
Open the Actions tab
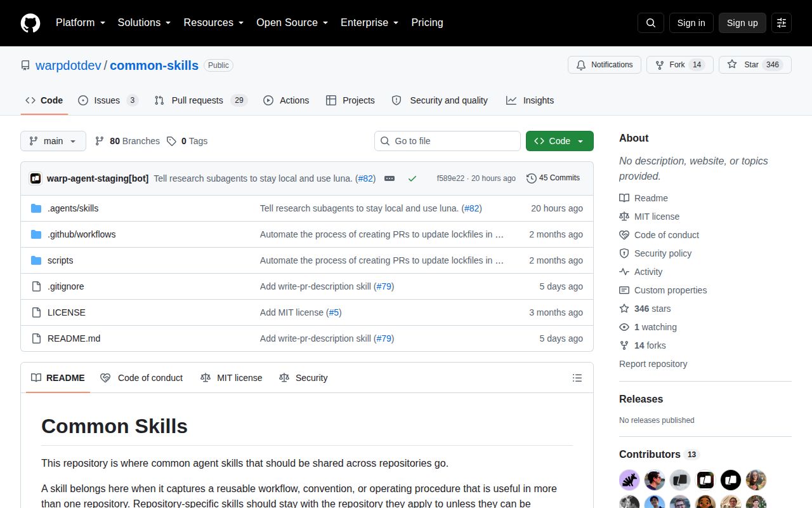click(286, 100)
